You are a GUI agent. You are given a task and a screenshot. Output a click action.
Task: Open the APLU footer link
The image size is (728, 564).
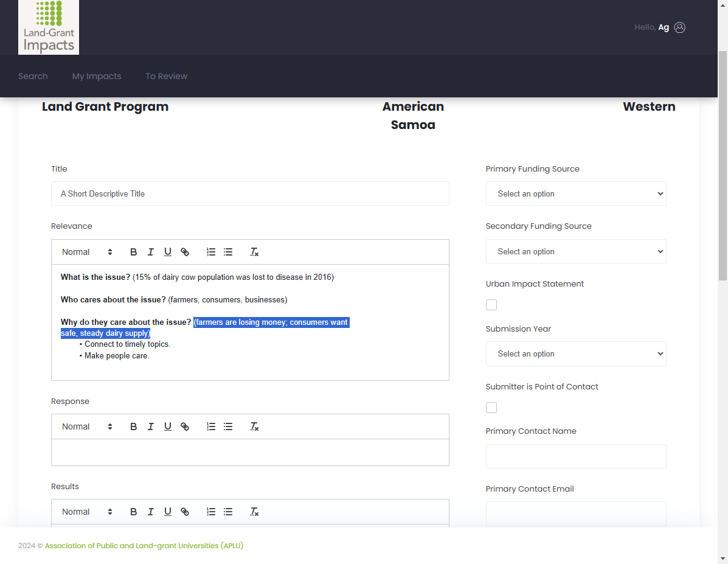144,545
